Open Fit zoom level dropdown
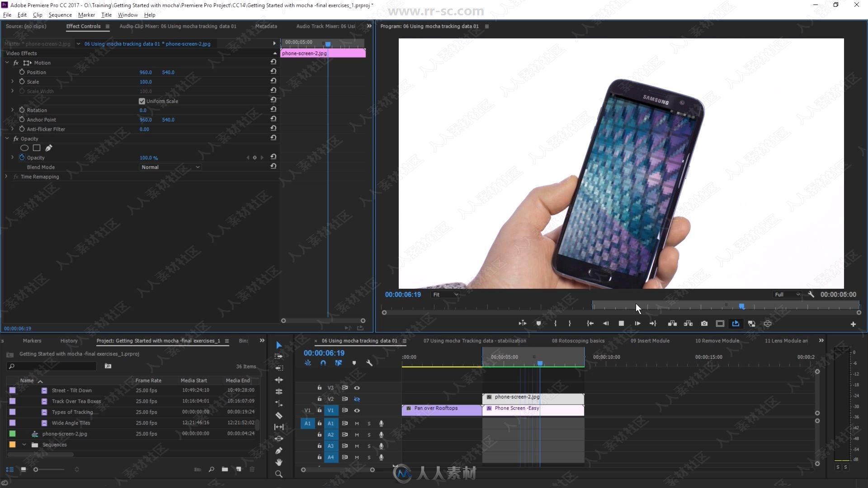The height and width of the screenshot is (488, 868). (x=445, y=295)
